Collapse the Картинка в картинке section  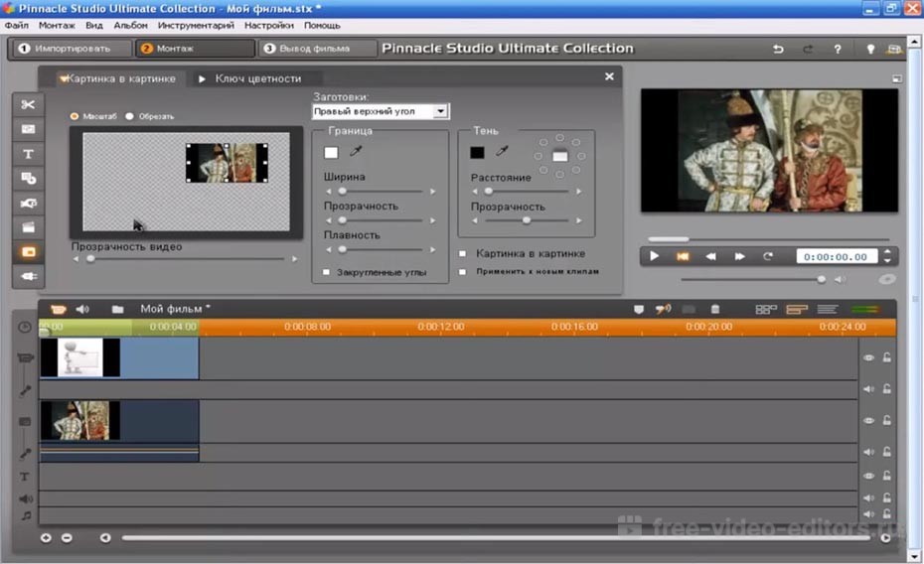click(64, 78)
